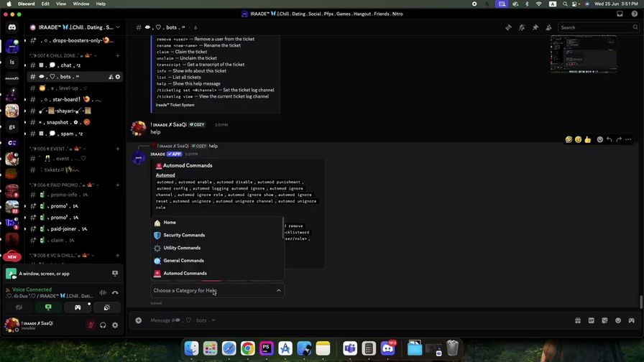Open the star-board channel
The width and height of the screenshot is (644, 362).
[75, 99]
